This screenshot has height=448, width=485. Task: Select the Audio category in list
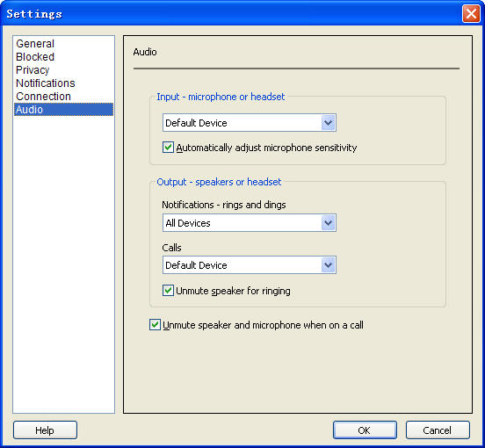point(64,110)
